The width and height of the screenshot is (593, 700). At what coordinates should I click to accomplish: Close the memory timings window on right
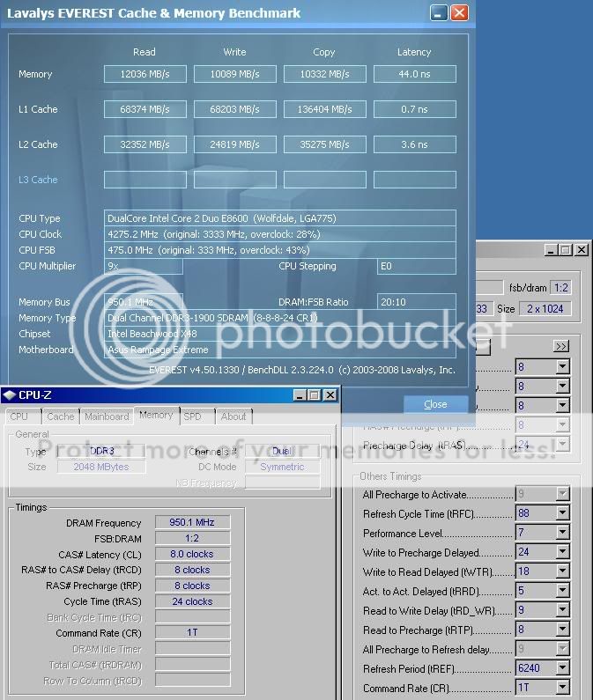tap(581, 250)
